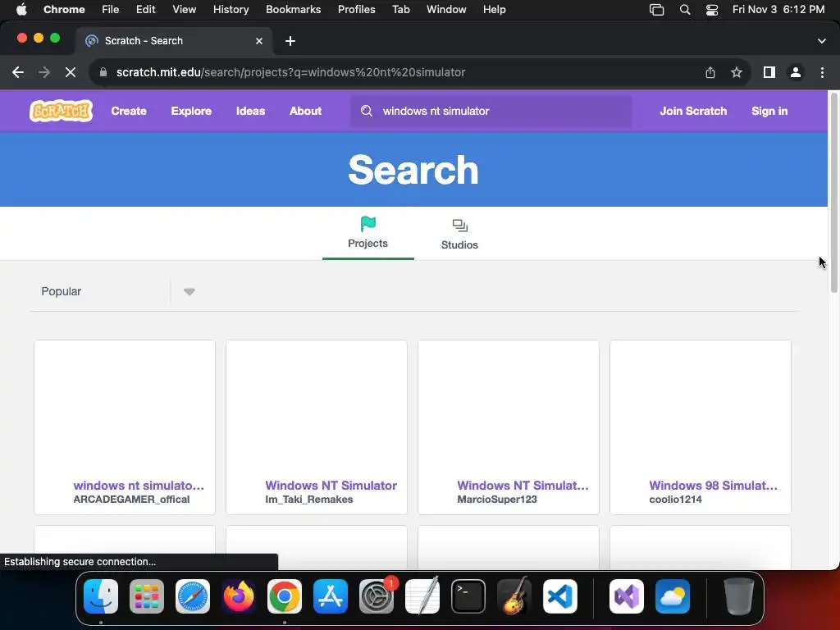Click the search magnifier icon in Scratch bar
This screenshot has height=630, width=840.
tap(367, 111)
